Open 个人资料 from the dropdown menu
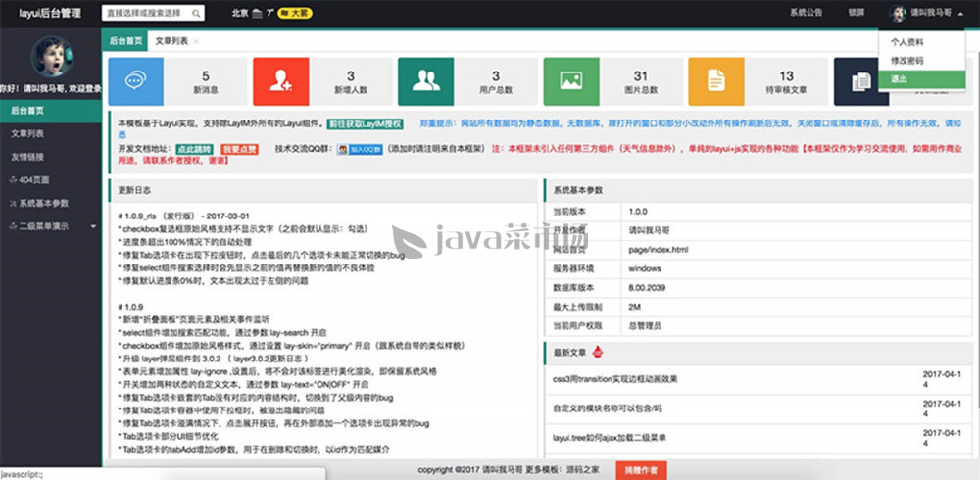This screenshot has height=480, width=980. tap(906, 43)
